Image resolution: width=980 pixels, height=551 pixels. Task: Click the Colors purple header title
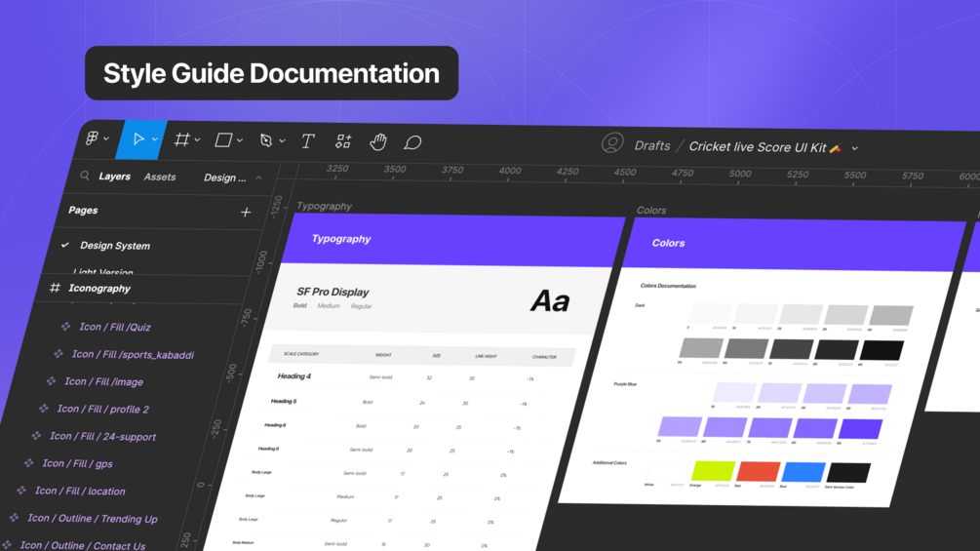pyautogui.click(x=668, y=243)
